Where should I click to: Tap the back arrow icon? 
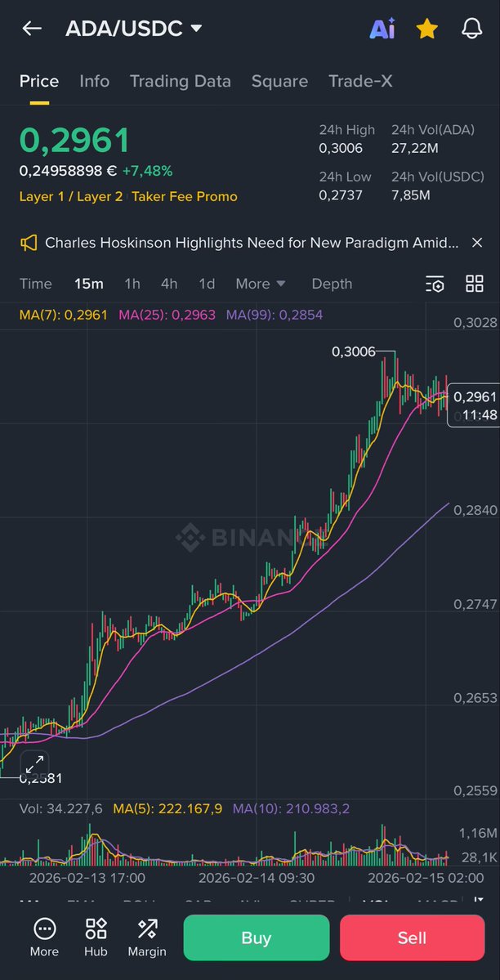click(32, 28)
